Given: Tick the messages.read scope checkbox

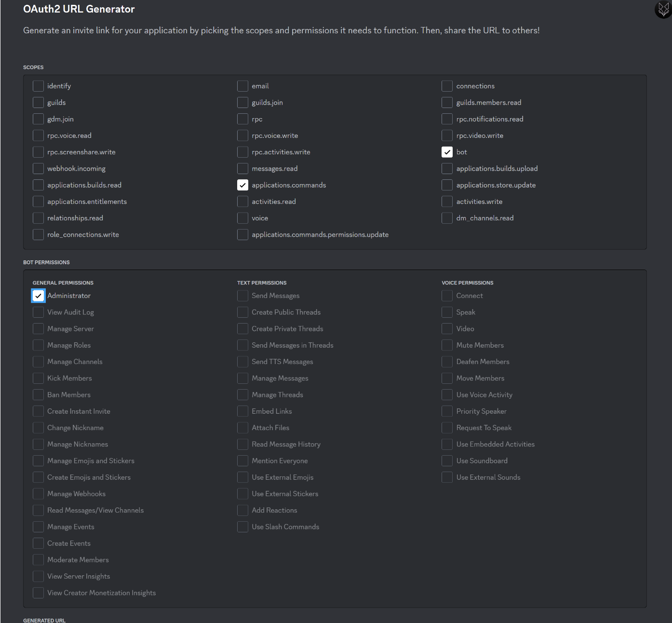Looking at the screenshot, I should (242, 169).
